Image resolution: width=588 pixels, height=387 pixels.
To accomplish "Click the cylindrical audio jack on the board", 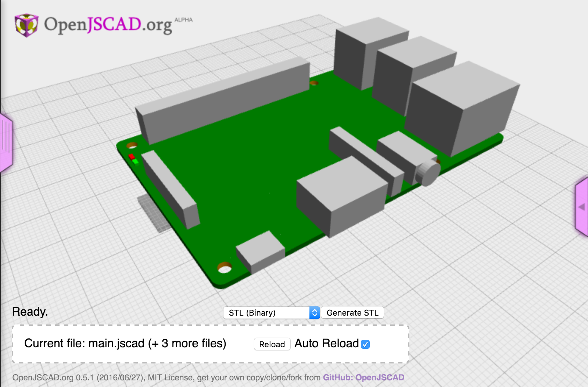I will [428, 172].
